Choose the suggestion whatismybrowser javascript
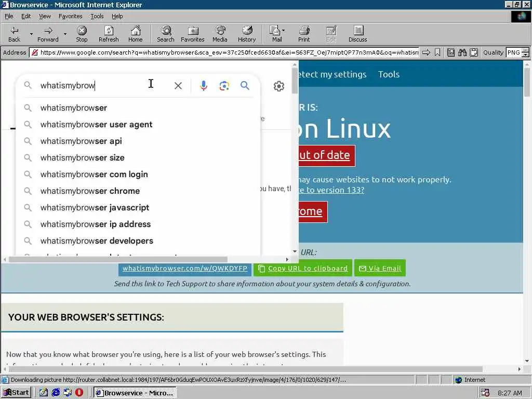Image resolution: width=532 pixels, height=399 pixels. pyautogui.click(x=138, y=208)
